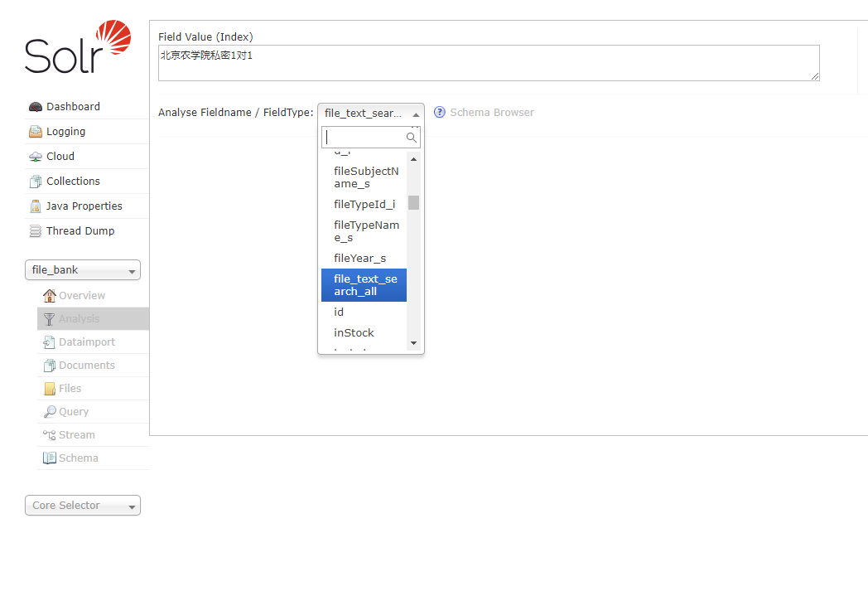Click the Collections icon
This screenshot has width=868, height=591.
[36, 182]
